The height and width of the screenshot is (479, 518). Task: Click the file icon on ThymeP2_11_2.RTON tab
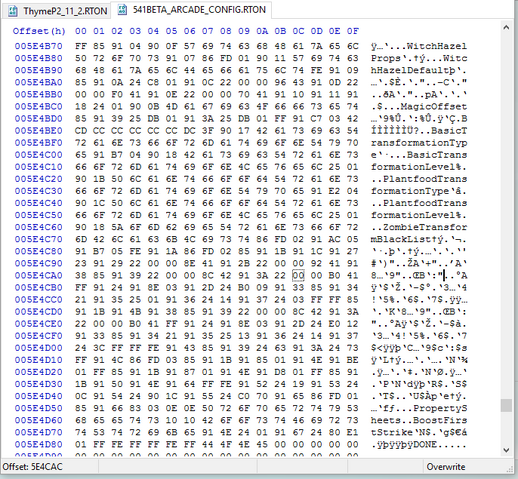pyautogui.click(x=13, y=11)
